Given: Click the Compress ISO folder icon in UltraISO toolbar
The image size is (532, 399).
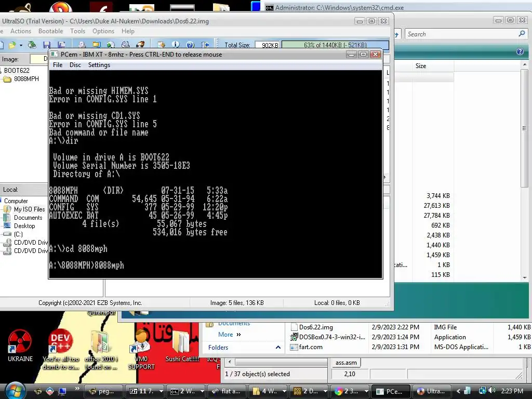Looking at the screenshot, I should 96,45.
